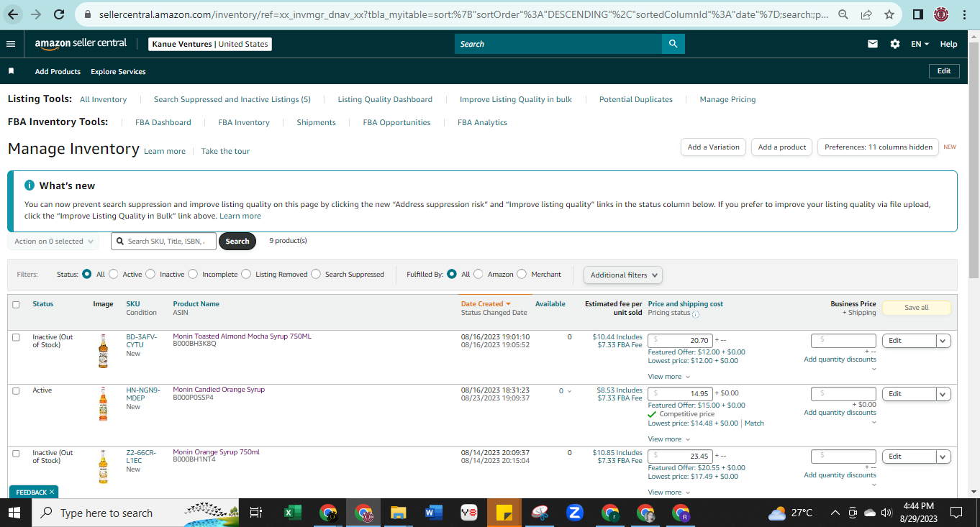Image resolution: width=980 pixels, height=527 pixels.
Task: Click the Add a product button
Action: tap(782, 147)
